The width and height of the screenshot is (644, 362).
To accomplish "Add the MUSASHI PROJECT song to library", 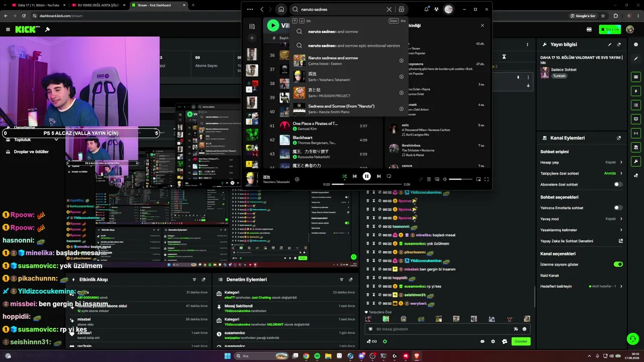I will coord(401,93).
